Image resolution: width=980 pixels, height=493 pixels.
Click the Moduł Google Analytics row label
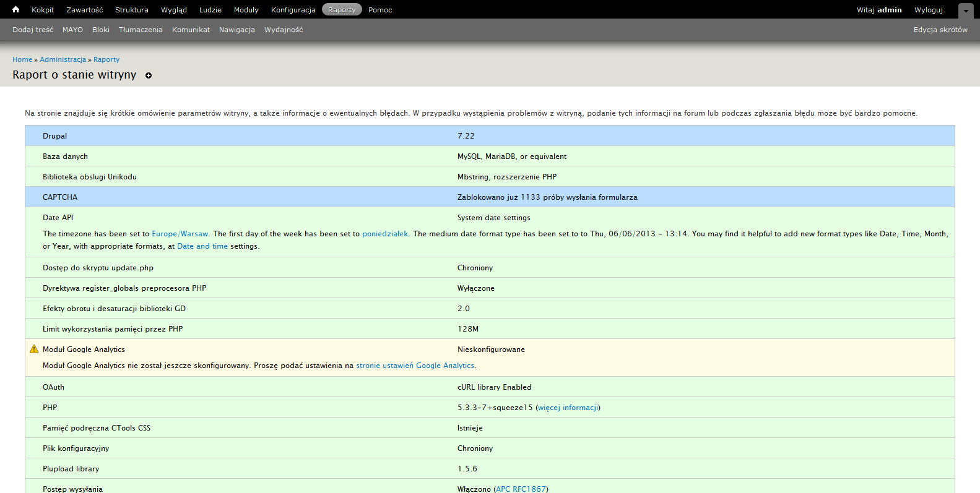coord(84,349)
